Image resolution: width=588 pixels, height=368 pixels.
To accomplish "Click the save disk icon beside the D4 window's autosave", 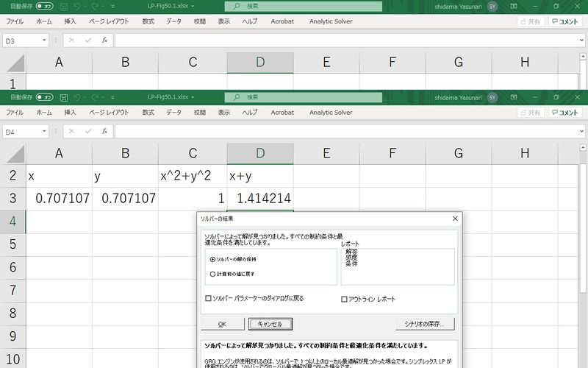I will tap(64, 97).
